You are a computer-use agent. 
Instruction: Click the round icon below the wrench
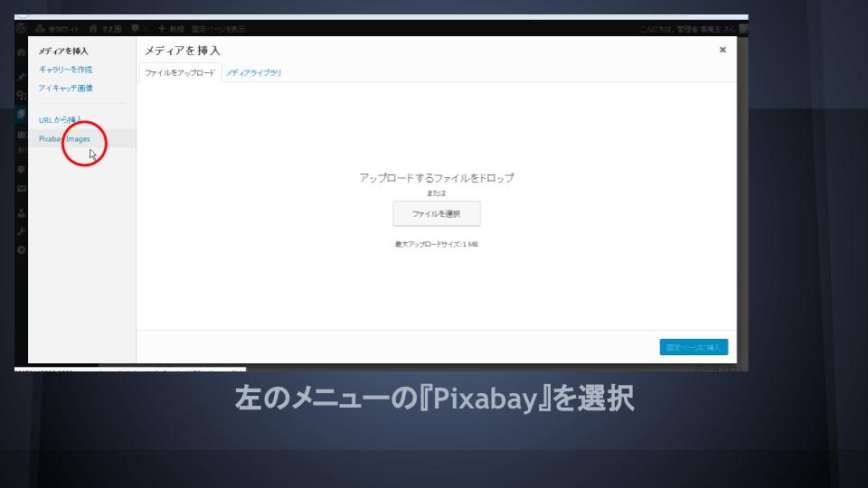[x=21, y=250]
